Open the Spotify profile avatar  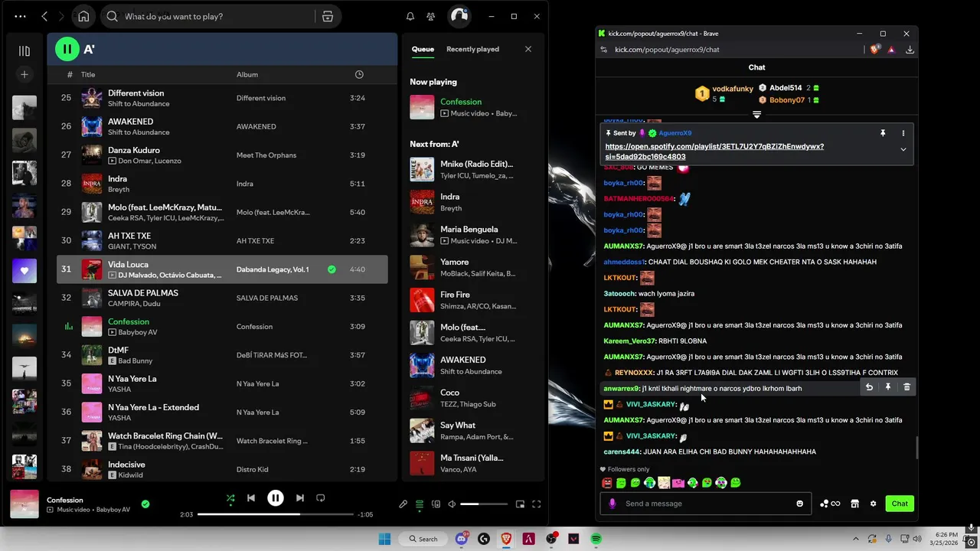[x=459, y=16]
